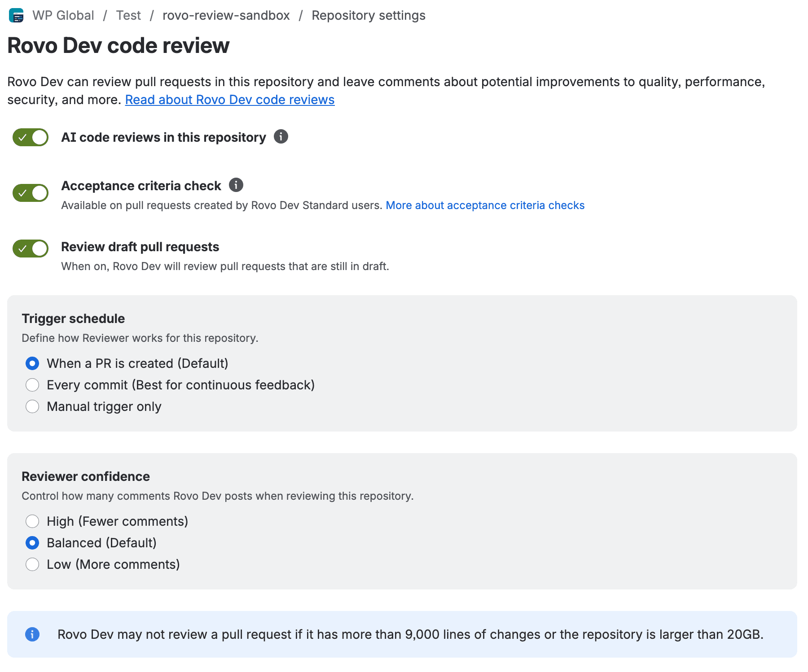The width and height of the screenshot is (808, 672).
Task: Click the Rovo Dev code review heading
Action: click(119, 46)
